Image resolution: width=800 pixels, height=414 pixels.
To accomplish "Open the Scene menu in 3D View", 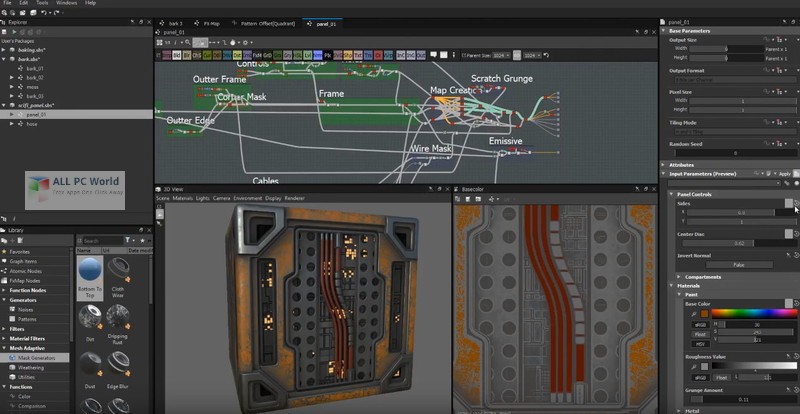I will 163,198.
